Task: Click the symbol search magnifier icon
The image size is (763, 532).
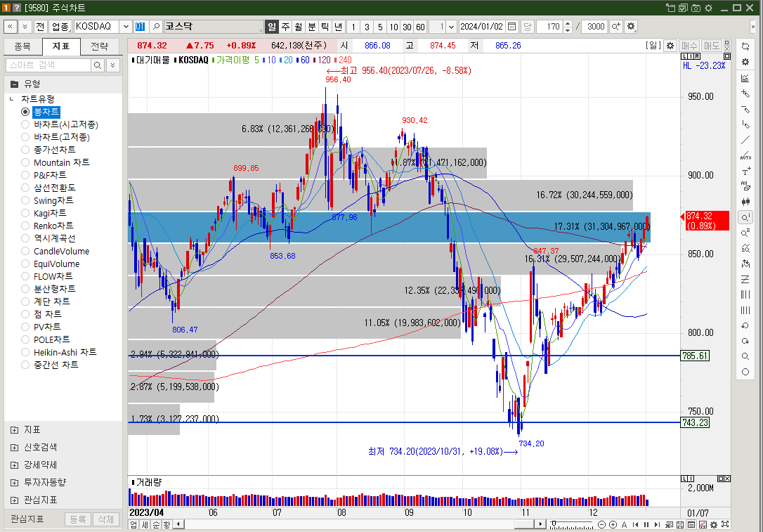Action: (x=156, y=26)
